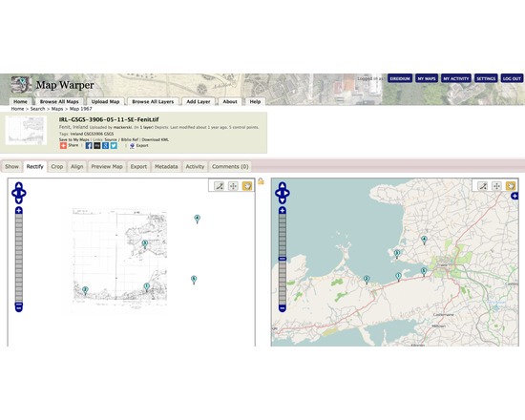The width and height of the screenshot is (525, 420).
Task: Activate pan hand tool on left map
Action: pyautogui.click(x=247, y=186)
